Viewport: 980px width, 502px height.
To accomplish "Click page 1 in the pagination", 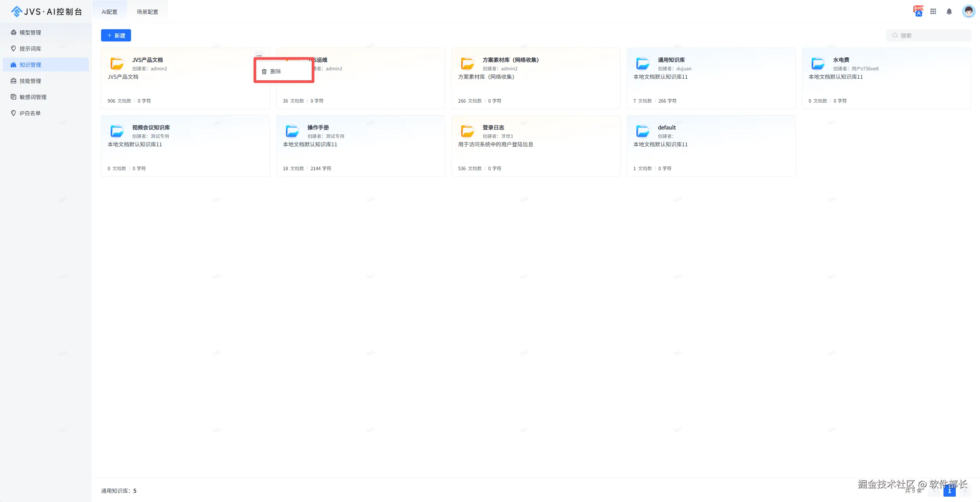I will point(949,491).
